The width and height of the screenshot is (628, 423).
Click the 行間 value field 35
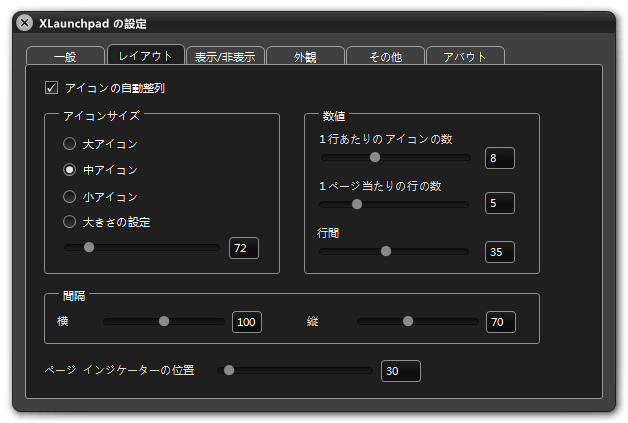(x=499, y=252)
